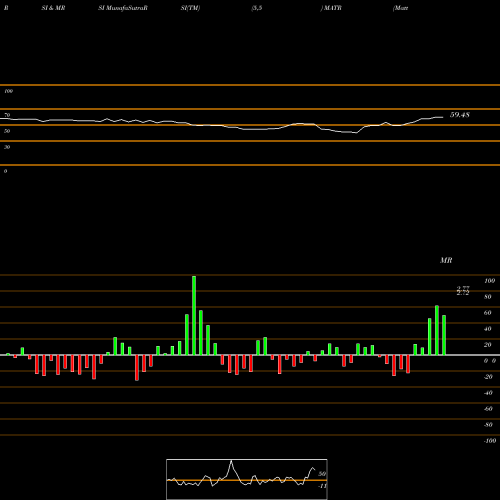Click the 60 label on MR axis
500x500 pixels.
(x=488, y=313)
